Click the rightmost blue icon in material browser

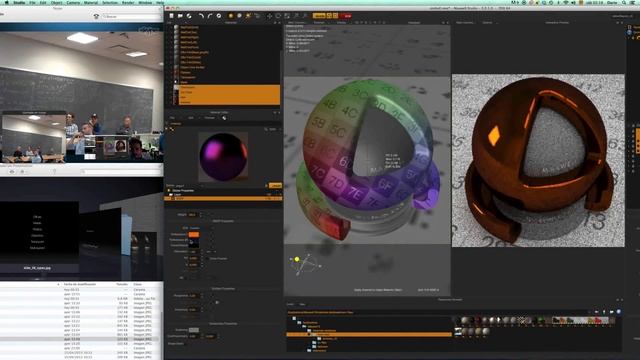(x=618, y=312)
